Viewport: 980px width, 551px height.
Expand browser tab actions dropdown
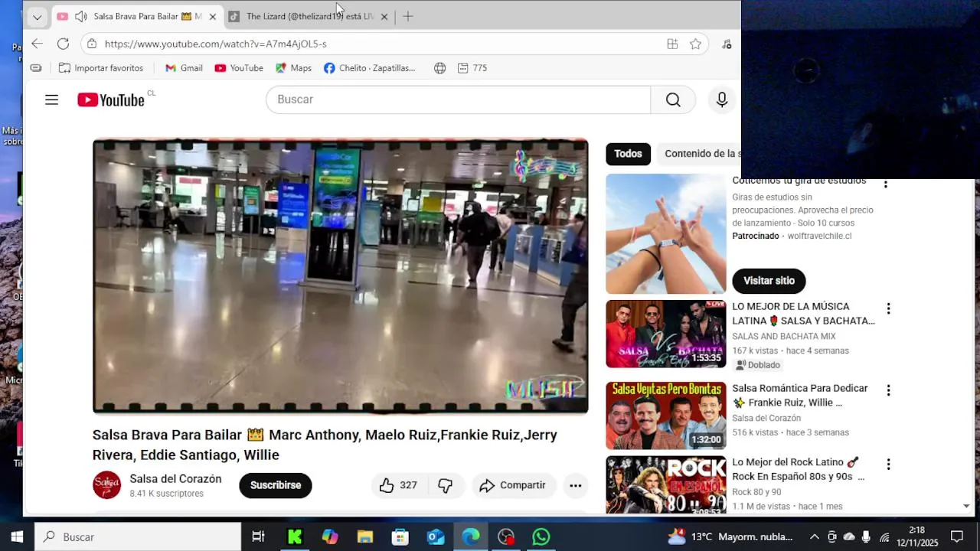[37, 16]
